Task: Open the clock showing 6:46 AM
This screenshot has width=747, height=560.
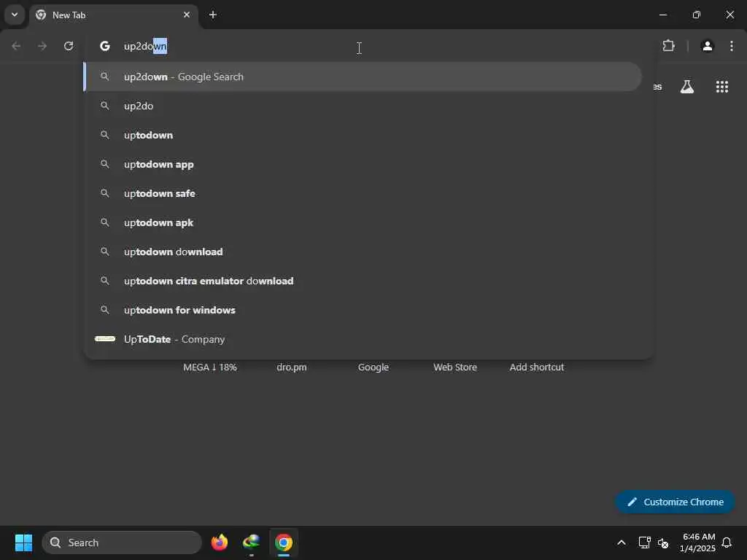Action: 697,542
